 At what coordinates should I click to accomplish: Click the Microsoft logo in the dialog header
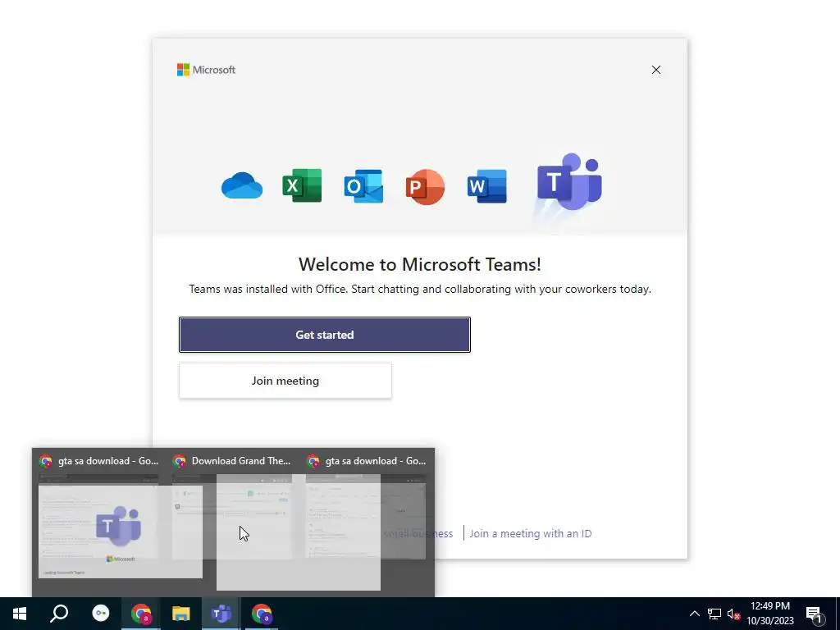pos(206,71)
